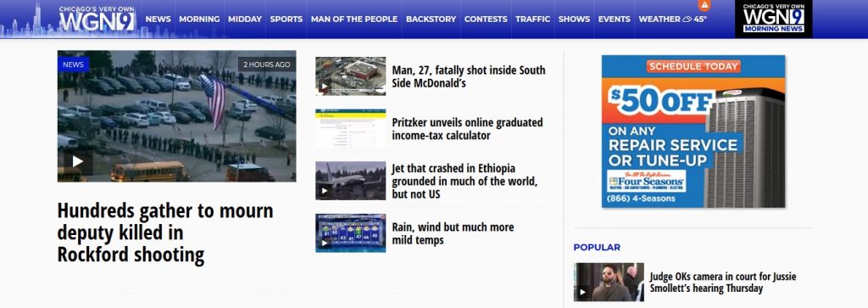Image resolution: width=868 pixels, height=308 pixels.
Task: Play the South Side McDonald's video thumbnail
Action: (325, 87)
